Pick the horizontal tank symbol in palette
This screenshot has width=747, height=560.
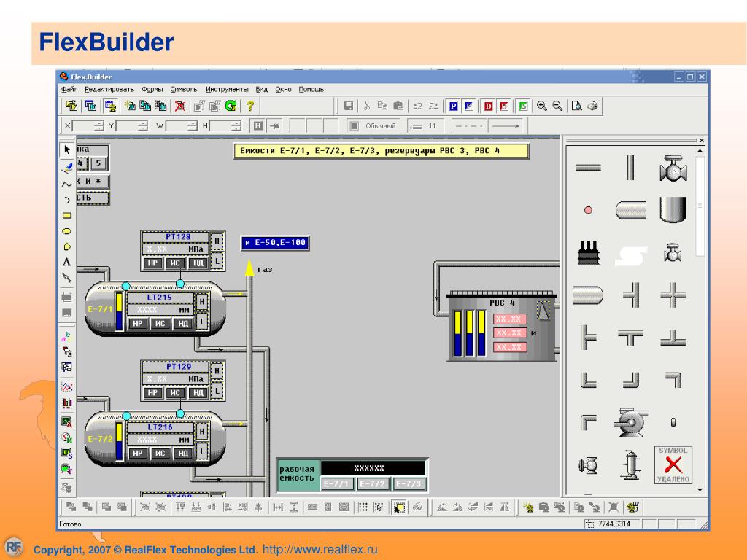(x=630, y=210)
